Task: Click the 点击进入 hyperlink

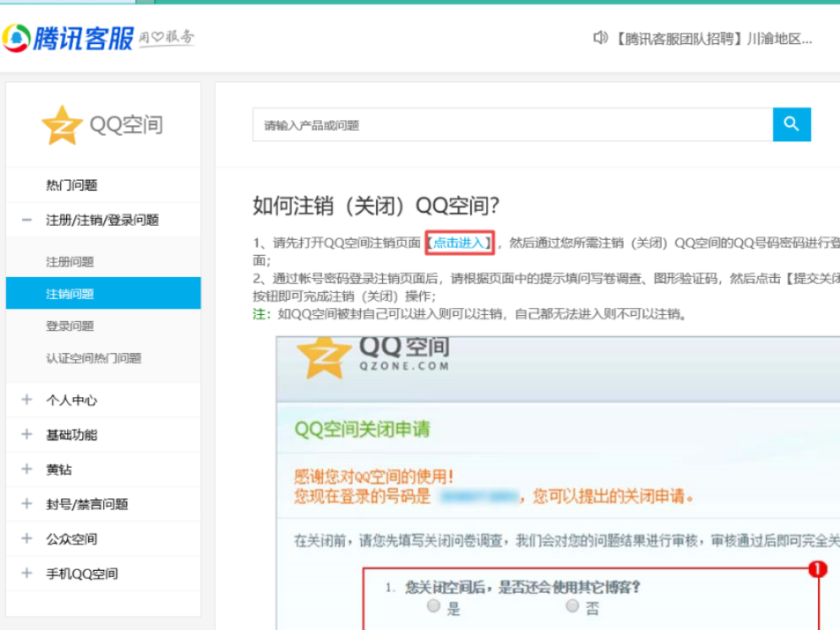Action: click(x=460, y=243)
